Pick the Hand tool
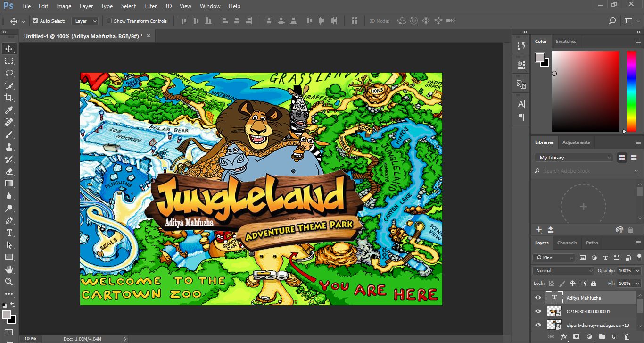This screenshot has width=644, height=343. [x=9, y=269]
